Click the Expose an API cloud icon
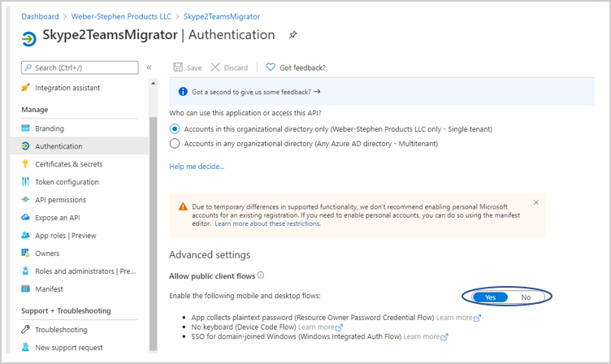Image resolution: width=611 pixels, height=364 pixels. 25,217
